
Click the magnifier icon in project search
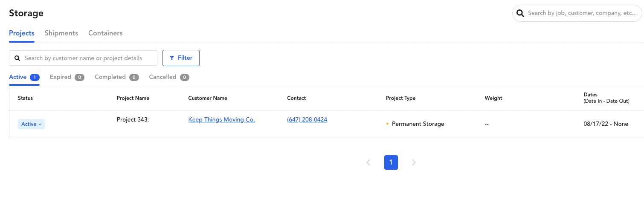pos(17,58)
